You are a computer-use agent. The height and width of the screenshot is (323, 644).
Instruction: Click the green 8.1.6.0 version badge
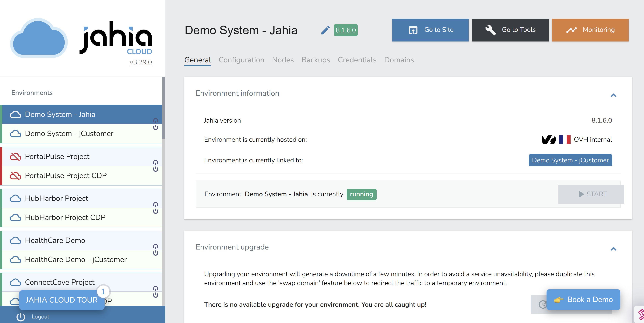[346, 30]
